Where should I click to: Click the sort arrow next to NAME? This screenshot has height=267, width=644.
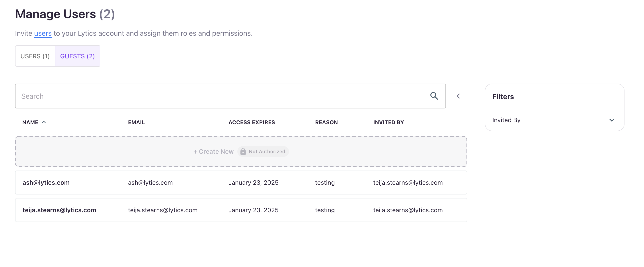click(x=44, y=122)
